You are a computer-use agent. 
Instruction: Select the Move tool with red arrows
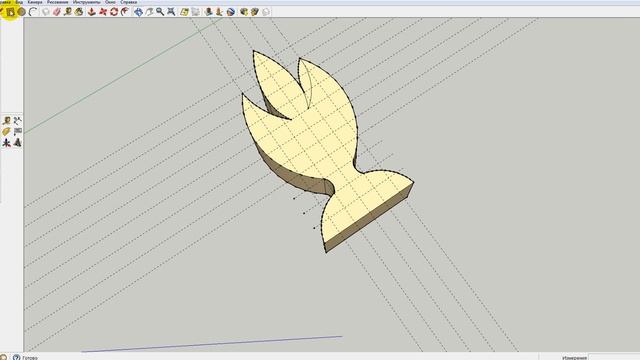click(103, 12)
